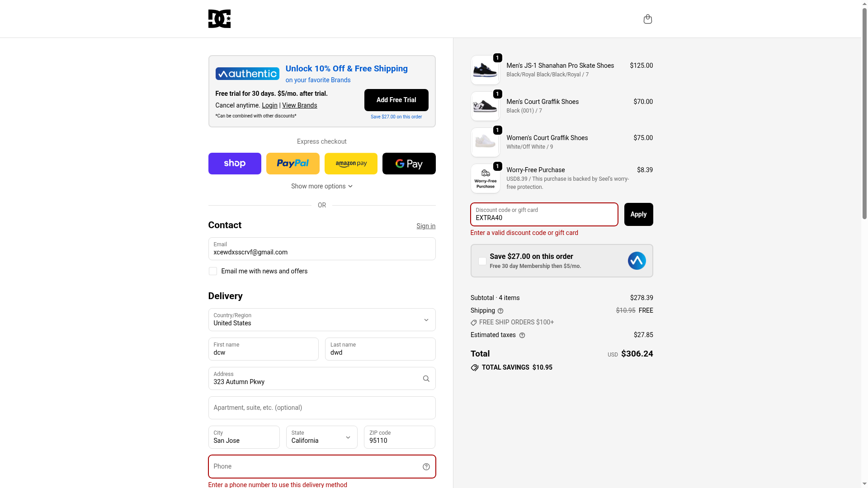Click the address search magnifier icon
The image size is (868, 488).
[426, 379]
